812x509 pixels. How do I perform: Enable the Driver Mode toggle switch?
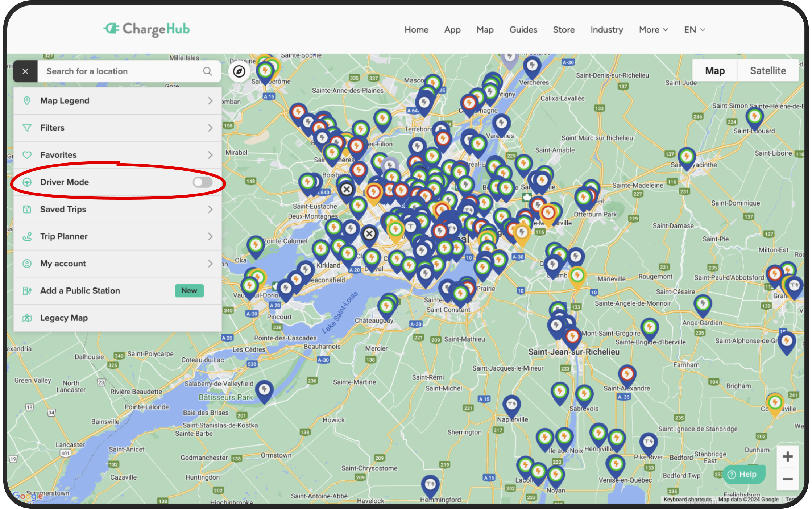pos(203,182)
